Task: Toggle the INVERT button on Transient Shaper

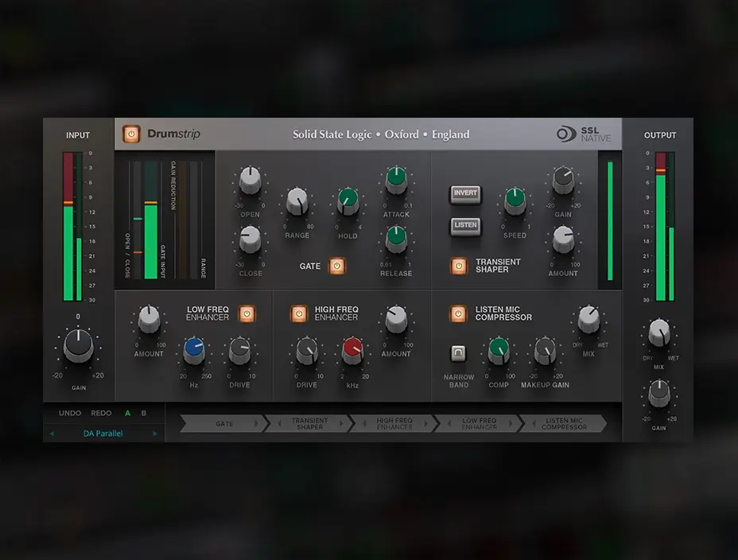Action: (x=465, y=193)
